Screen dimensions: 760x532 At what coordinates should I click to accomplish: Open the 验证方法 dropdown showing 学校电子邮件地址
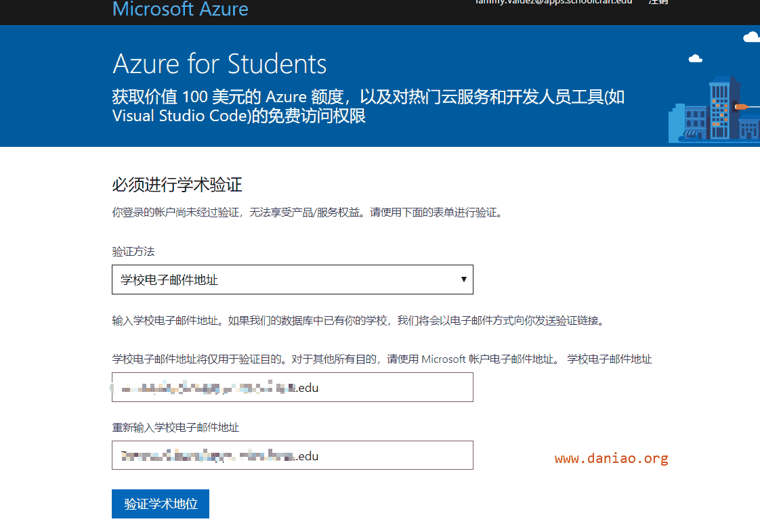pos(292,280)
